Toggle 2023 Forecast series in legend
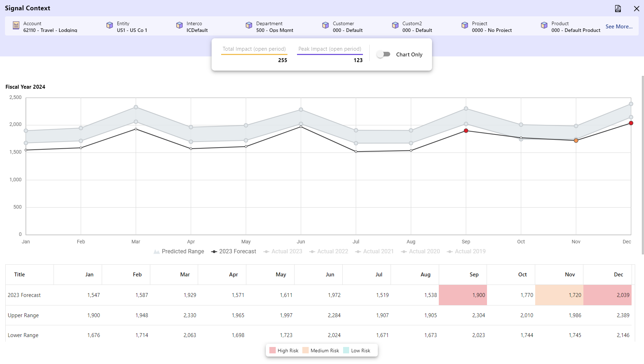This screenshot has height=364, width=644. coord(234,251)
